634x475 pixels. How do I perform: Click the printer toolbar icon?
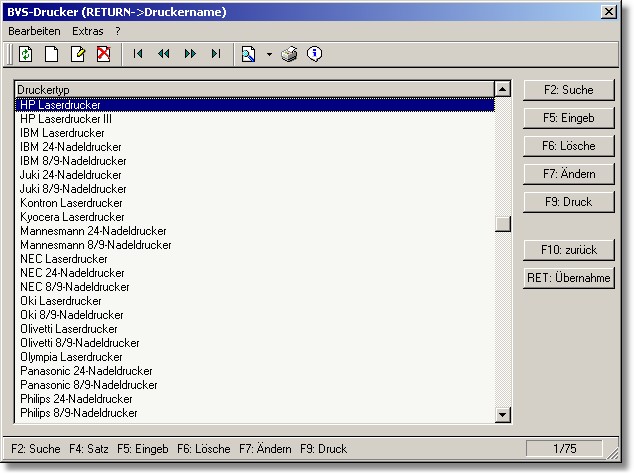click(289, 54)
